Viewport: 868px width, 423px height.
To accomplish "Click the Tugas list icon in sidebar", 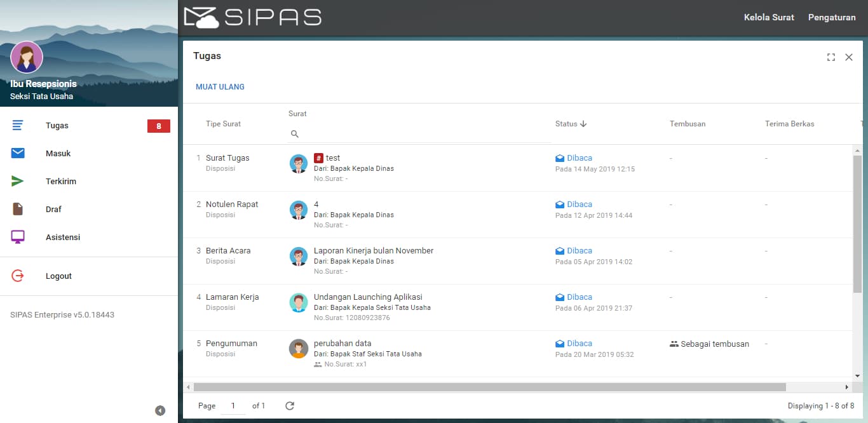I will [18, 126].
